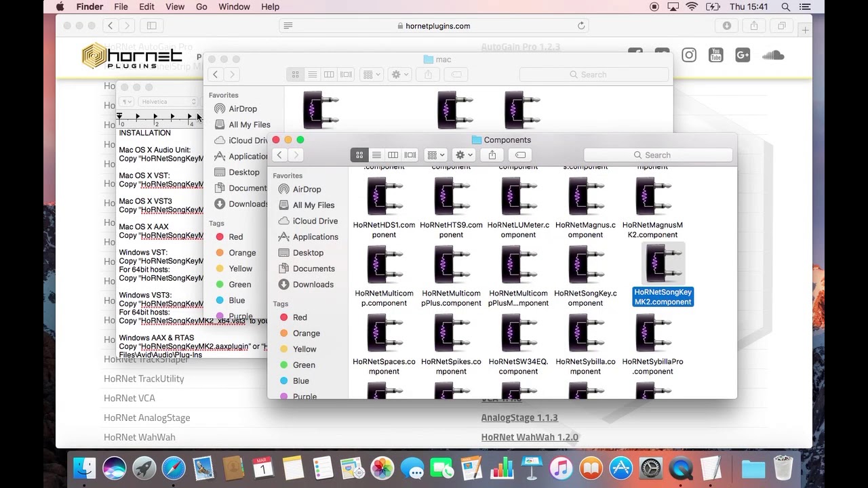Select HoRNetHDS1.component file
Image resolution: width=868 pixels, height=488 pixels.
[x=384, y=207]
